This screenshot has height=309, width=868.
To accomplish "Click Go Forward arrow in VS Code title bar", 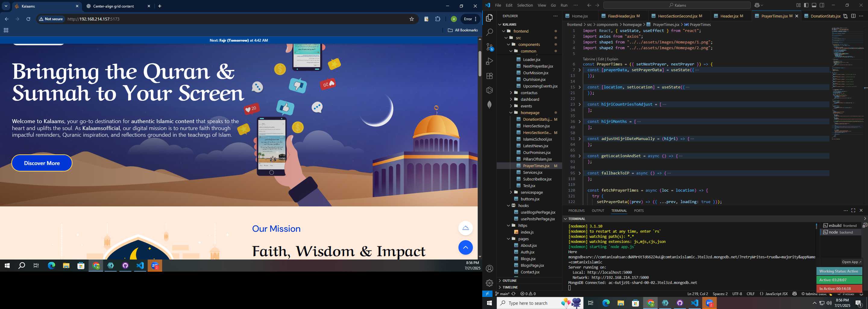I will coord(597,5).
